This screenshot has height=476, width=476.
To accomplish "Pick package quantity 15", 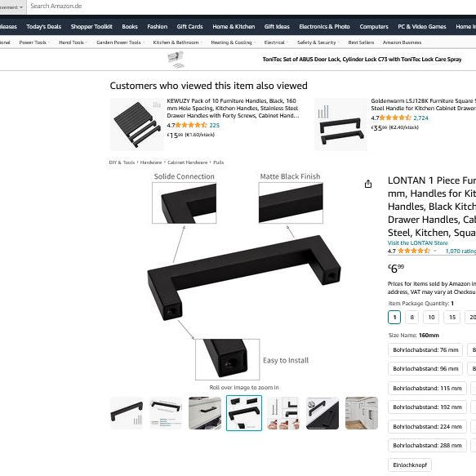I will tap(452, 318).
